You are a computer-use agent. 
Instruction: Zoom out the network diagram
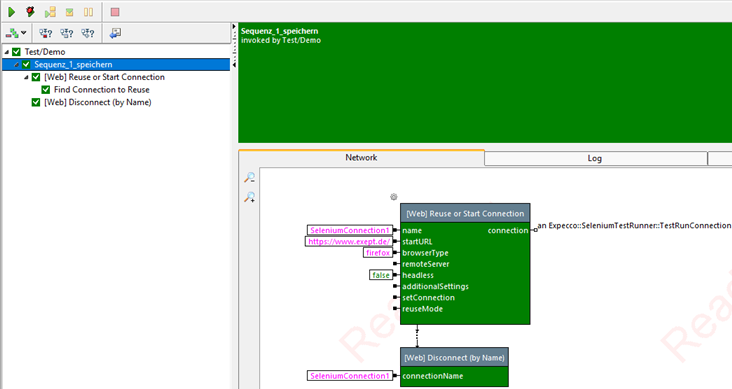(x=250, y=177)
